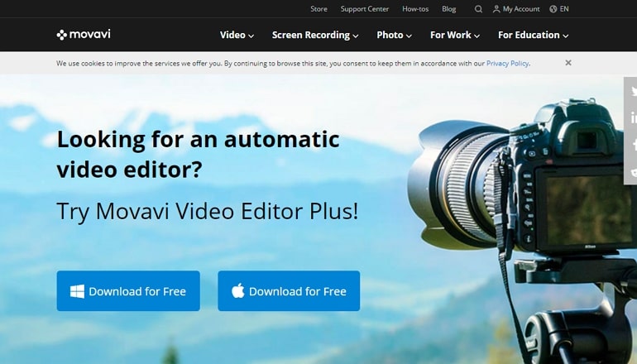Expand the For Work menu

click(455, 35)
